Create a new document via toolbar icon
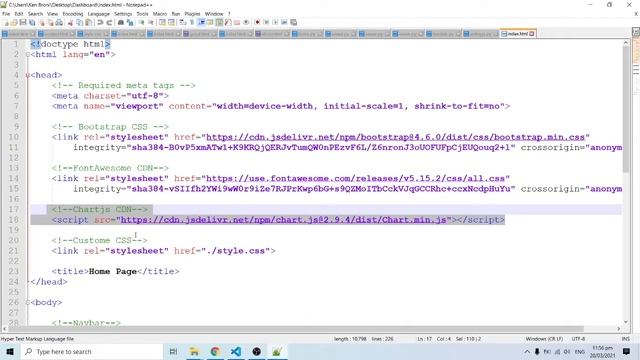 (6, 22)
